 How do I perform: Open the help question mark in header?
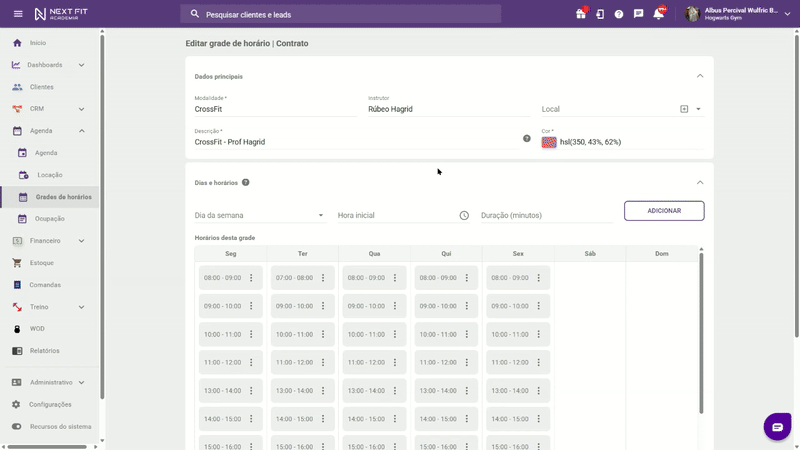click(x=619, y=14)
